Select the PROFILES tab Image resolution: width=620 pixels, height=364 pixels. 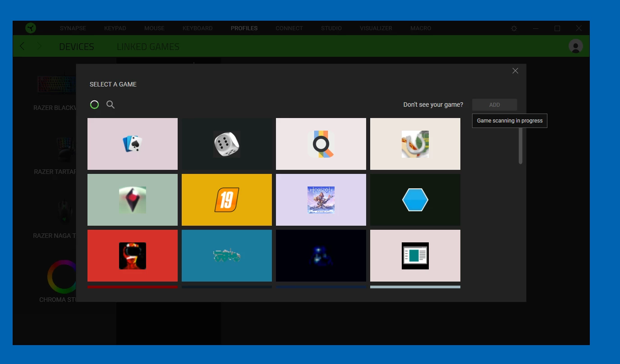click(x=244, y=28)
